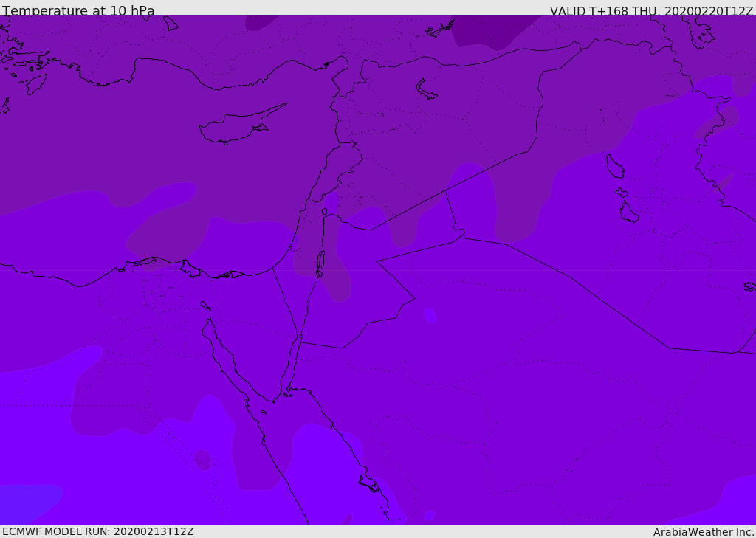
Task: Click the 'VALID T+168 THU. 20200220T12Z' label
Action: point(651,10)
